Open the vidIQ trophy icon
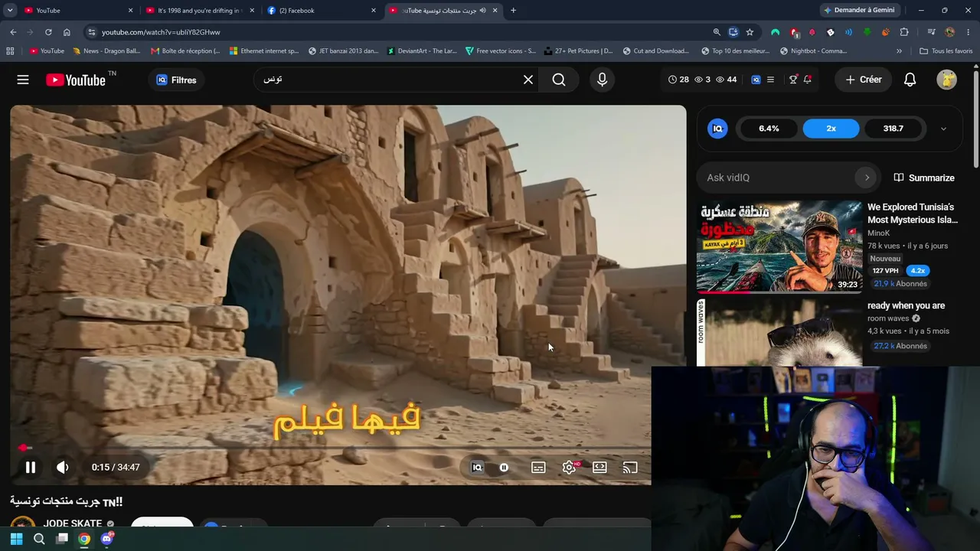Viewport: 980px width, 551px height. coord(793,80)
